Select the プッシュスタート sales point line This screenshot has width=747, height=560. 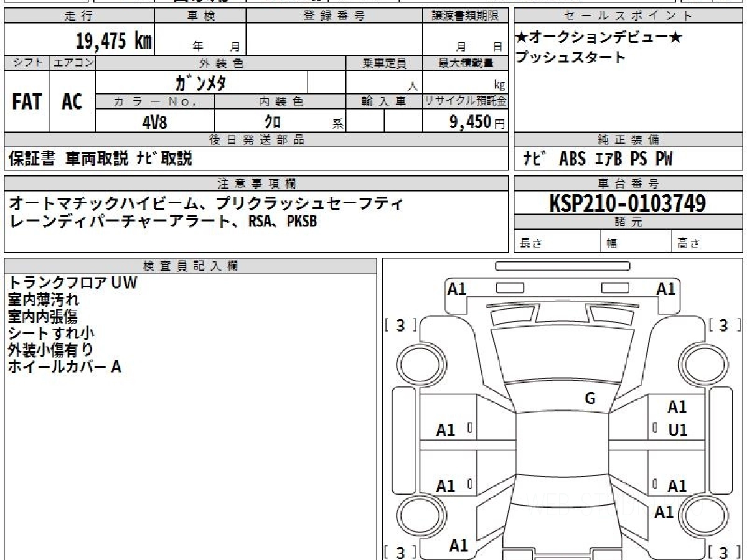pos(570,58)
